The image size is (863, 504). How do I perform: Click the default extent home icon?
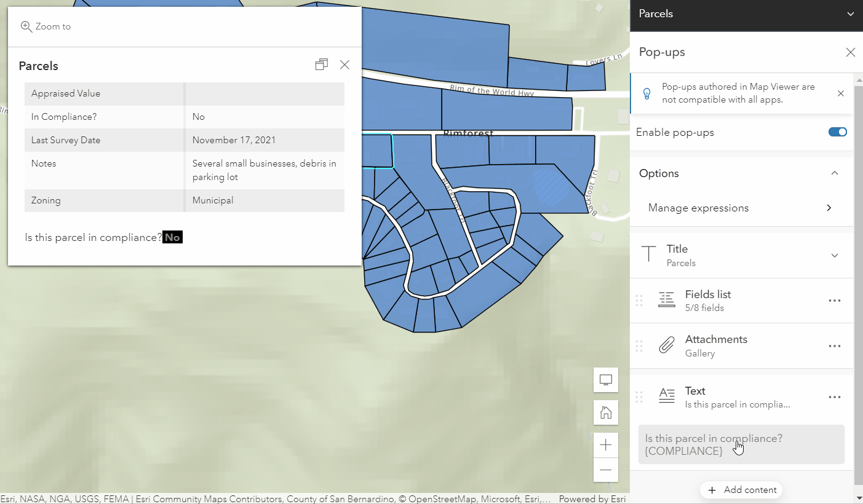(x=605, y=412)
